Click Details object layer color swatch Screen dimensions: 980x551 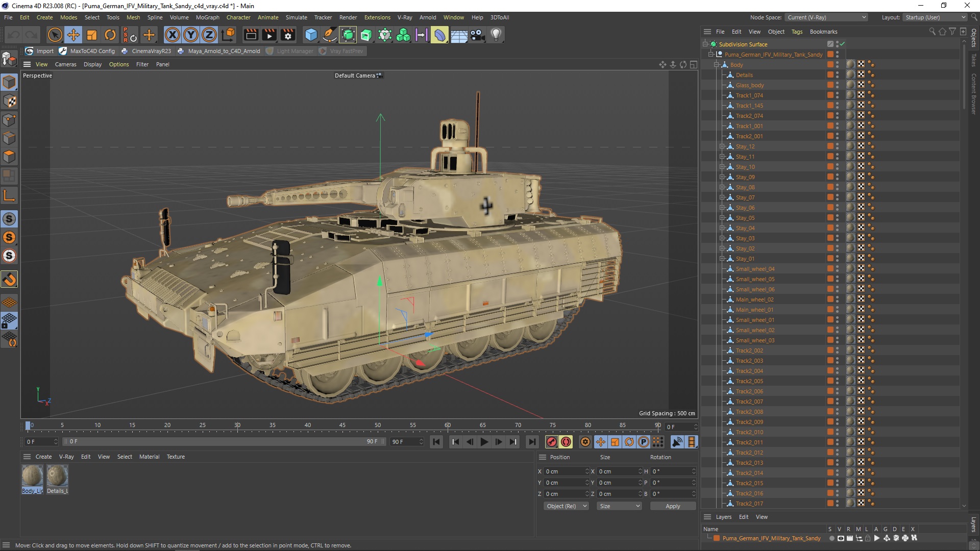(x=830, y=74)
